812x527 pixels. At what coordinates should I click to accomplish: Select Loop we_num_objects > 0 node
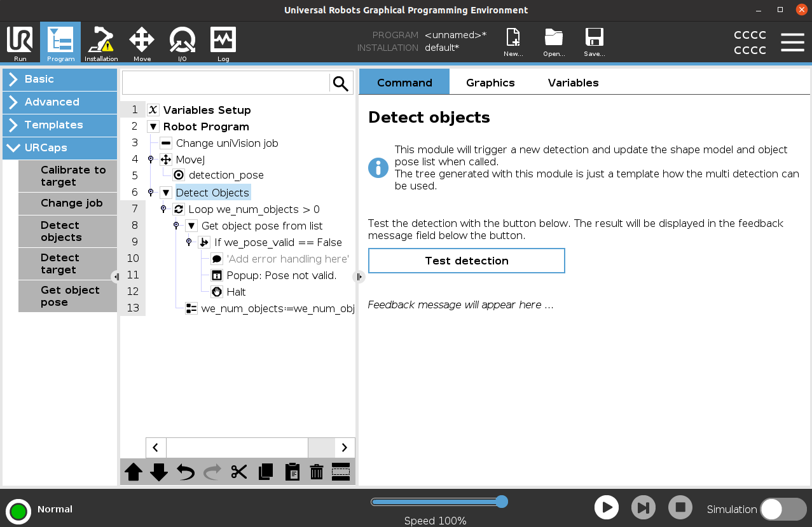tap(254, 209)
